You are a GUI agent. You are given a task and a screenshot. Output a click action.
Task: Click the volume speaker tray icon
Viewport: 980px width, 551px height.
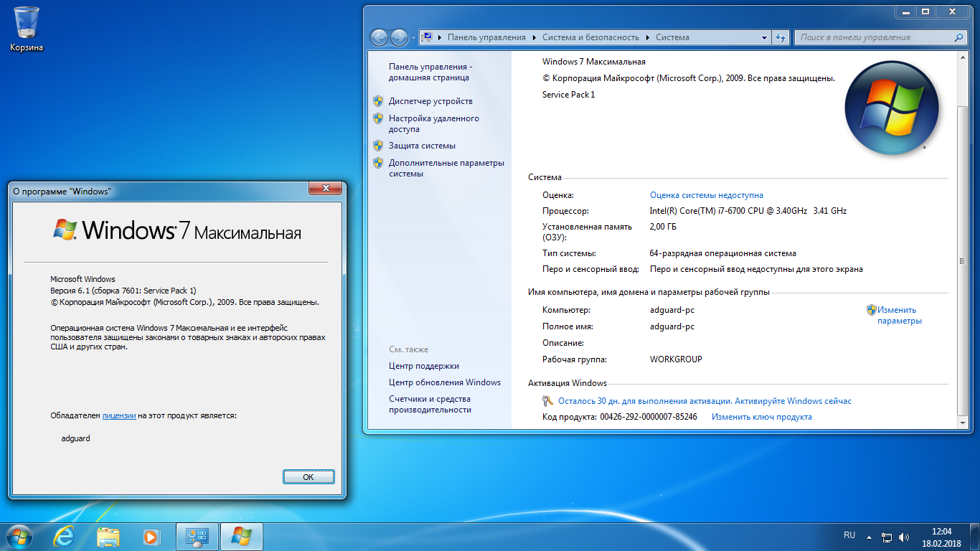(904, 537)
